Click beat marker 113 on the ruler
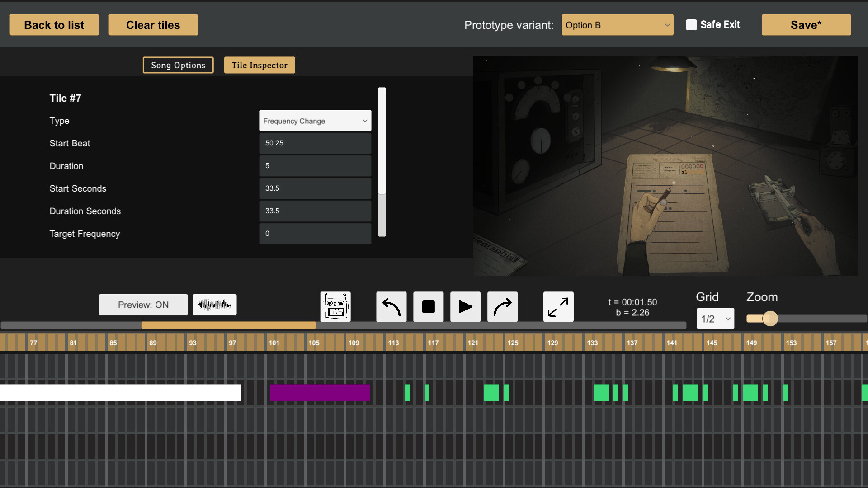868x488 pixels. [393, 343]
